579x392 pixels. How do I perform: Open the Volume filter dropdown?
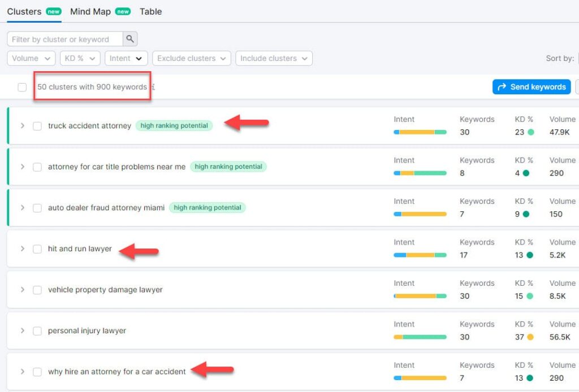tap(31, 58)
